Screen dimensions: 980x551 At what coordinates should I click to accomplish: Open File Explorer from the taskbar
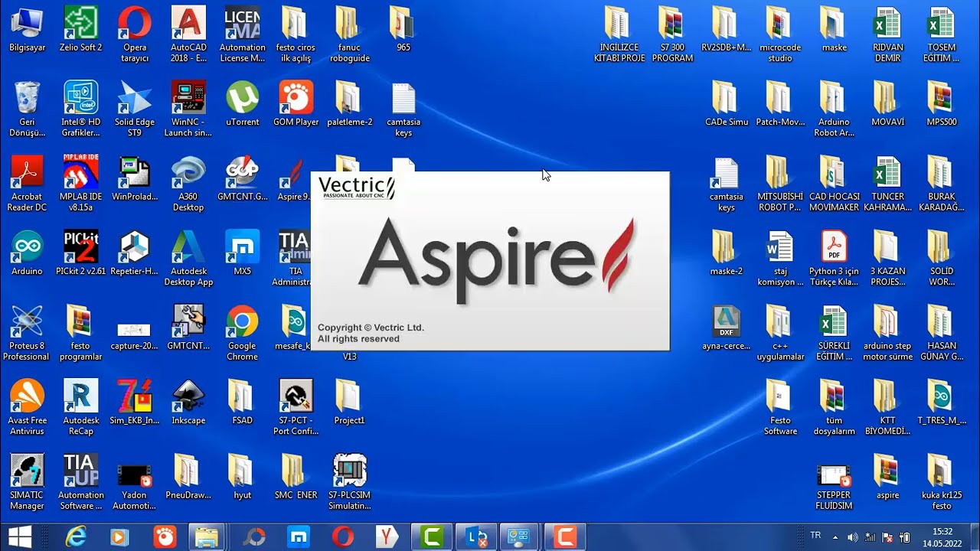[207, 537]
